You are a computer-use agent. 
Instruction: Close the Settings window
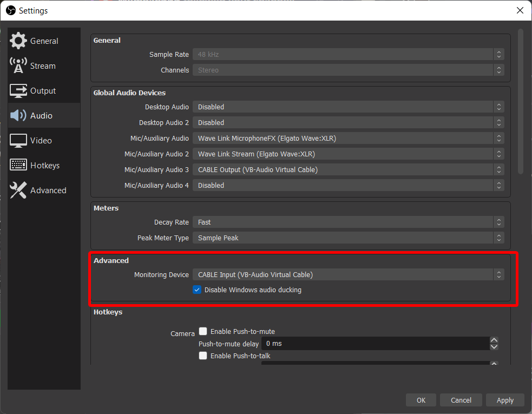[520, 10]
